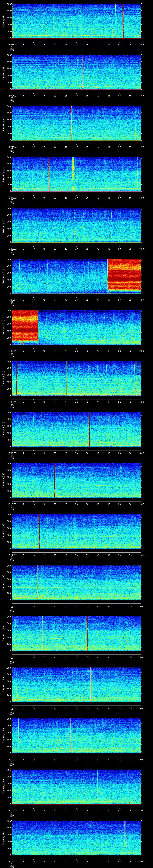Click the Frequency (Hz) axis label of the 8:01:00 panel
Screen dimensions: 153x868
[x=3, y=21]
